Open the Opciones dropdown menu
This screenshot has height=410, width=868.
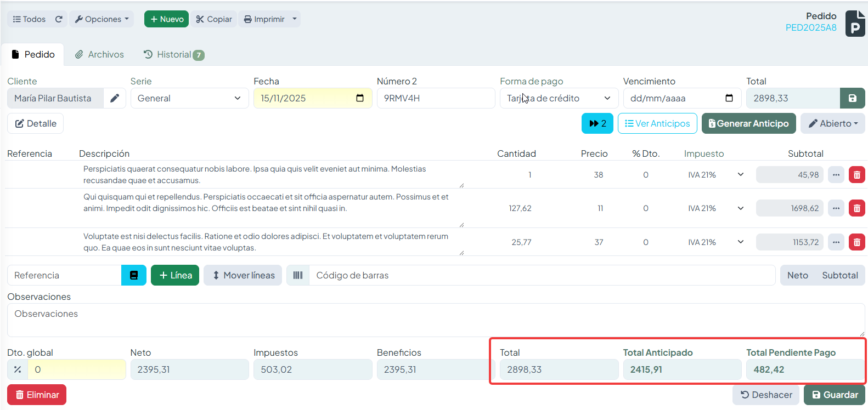tap(102, 19)
